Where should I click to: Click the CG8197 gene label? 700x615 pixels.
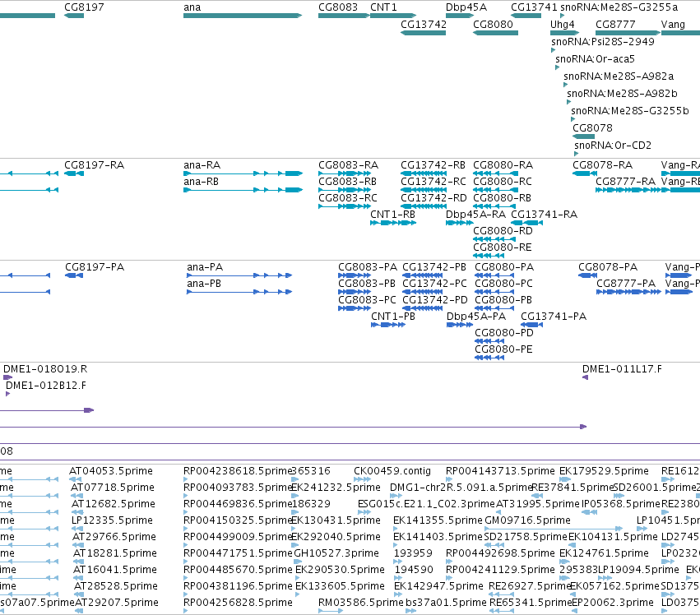pyautogui.click(x=84, y=7)
